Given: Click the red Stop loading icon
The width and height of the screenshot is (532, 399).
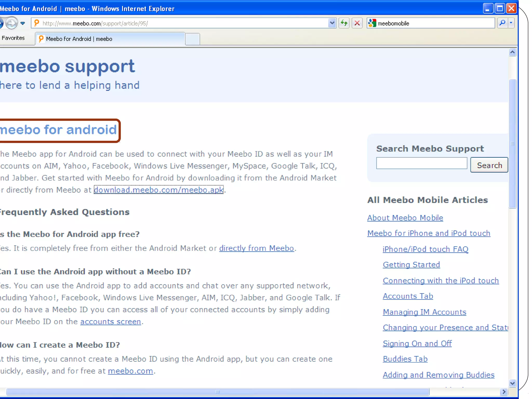Looking at the screenshot, I should pos(357,23).
